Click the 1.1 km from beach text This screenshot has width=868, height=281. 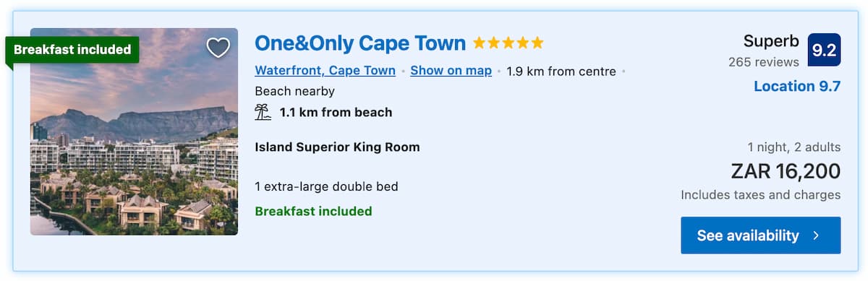pyautogui.click(x=336, y=112)
